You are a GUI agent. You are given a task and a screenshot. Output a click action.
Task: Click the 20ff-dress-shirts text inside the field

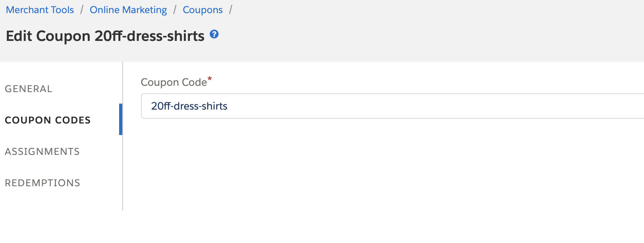(x=189, y=106)
